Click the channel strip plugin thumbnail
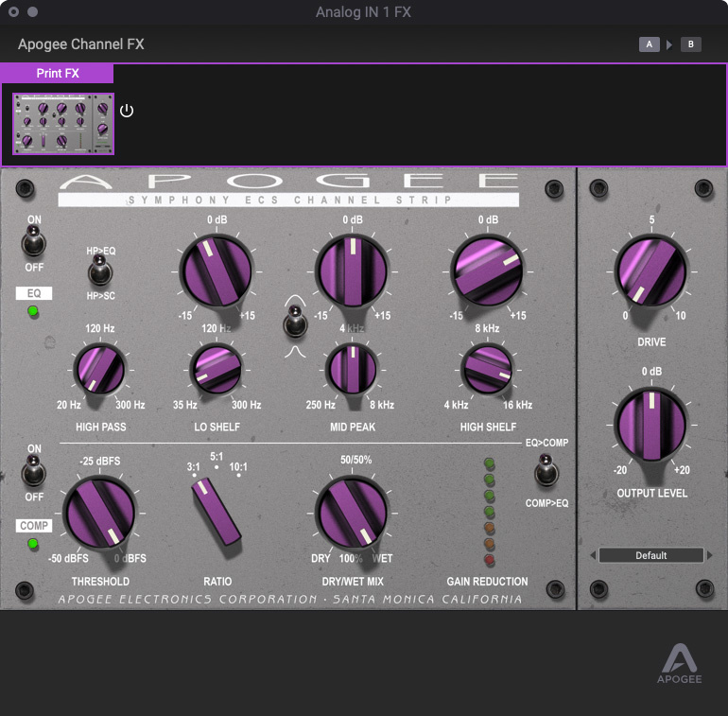This screenshot has width=728, height=716. click(63, 123)
